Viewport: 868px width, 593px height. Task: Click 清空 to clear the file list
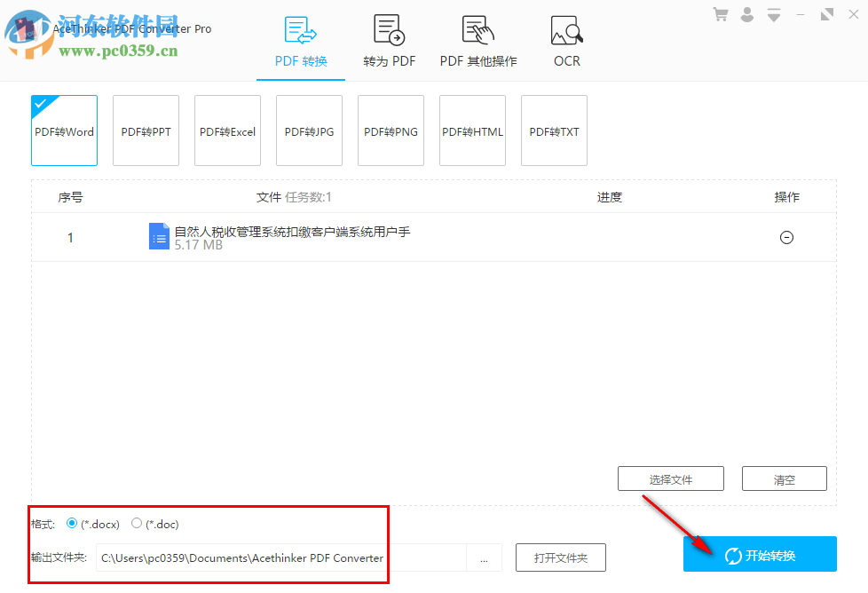784,478
